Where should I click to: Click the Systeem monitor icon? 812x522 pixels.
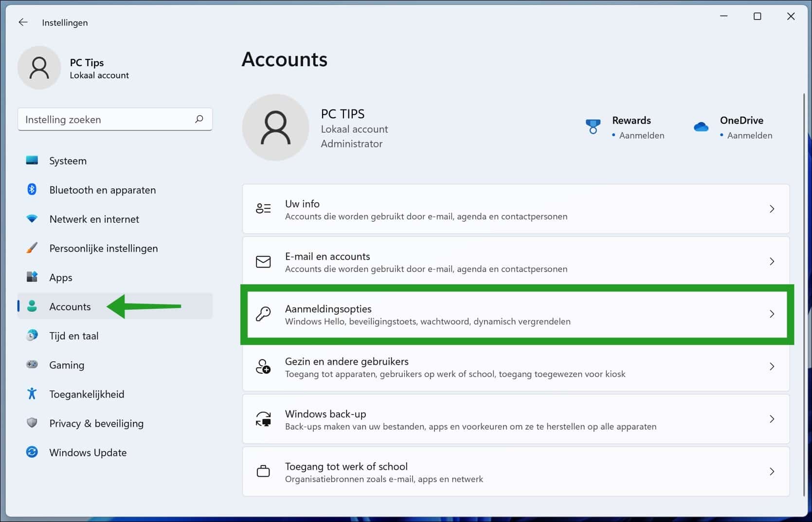coord(32,161)
